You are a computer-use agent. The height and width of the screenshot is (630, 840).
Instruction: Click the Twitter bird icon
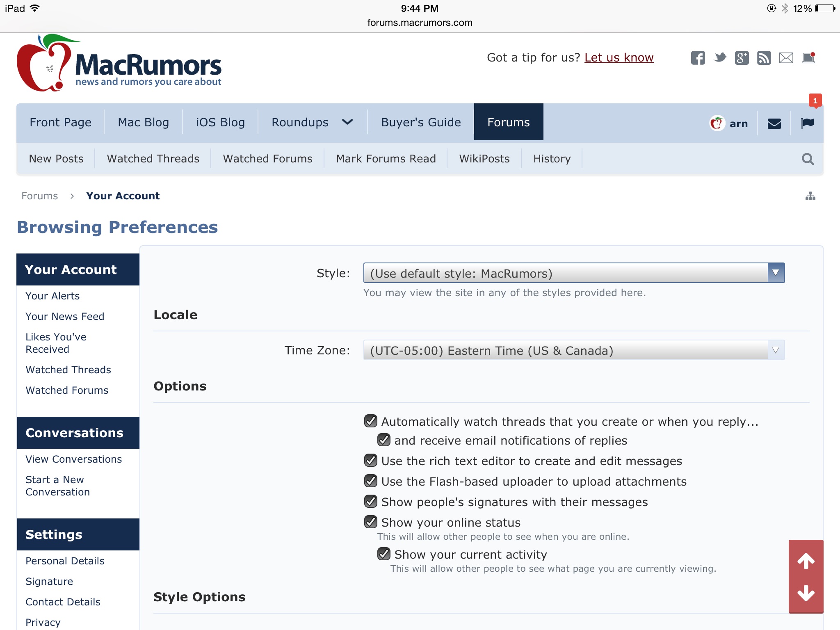720,58
